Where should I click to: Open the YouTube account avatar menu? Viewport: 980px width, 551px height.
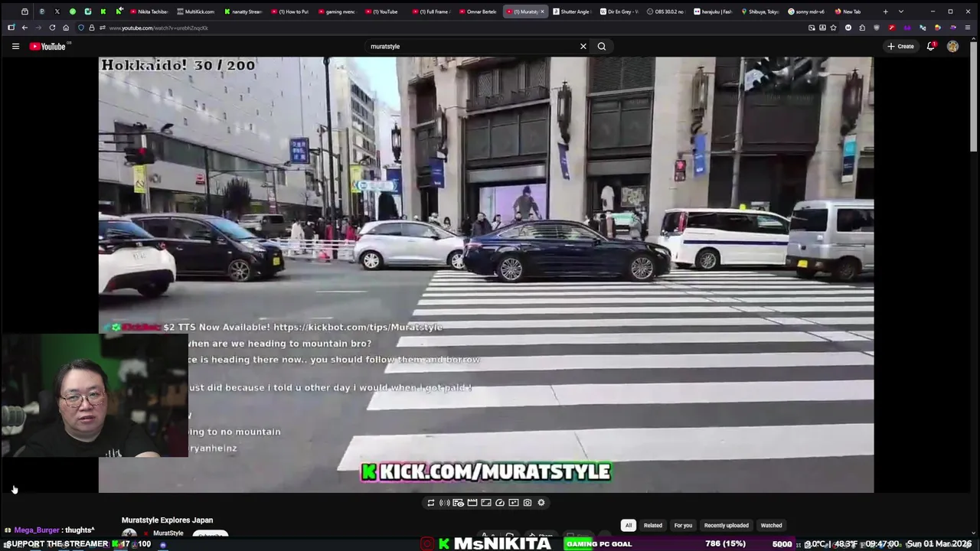pyautogui.click(x=952, y=47)
